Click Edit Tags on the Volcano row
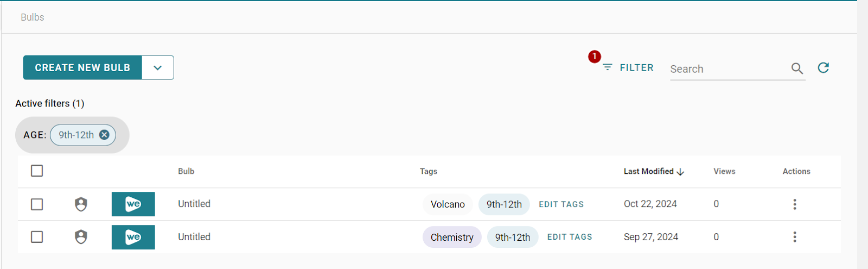The width and height of the screenshot is (868, 269). click(561, 204)
